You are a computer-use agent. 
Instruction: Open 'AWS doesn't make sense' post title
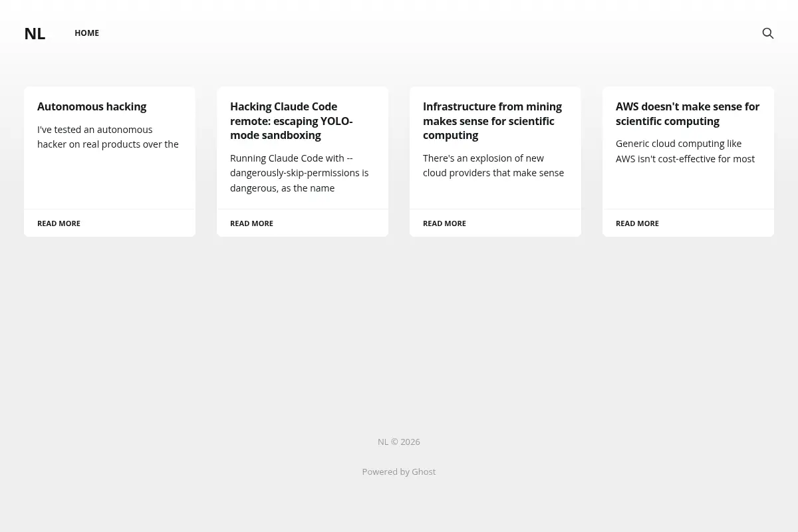coord(688,114)
